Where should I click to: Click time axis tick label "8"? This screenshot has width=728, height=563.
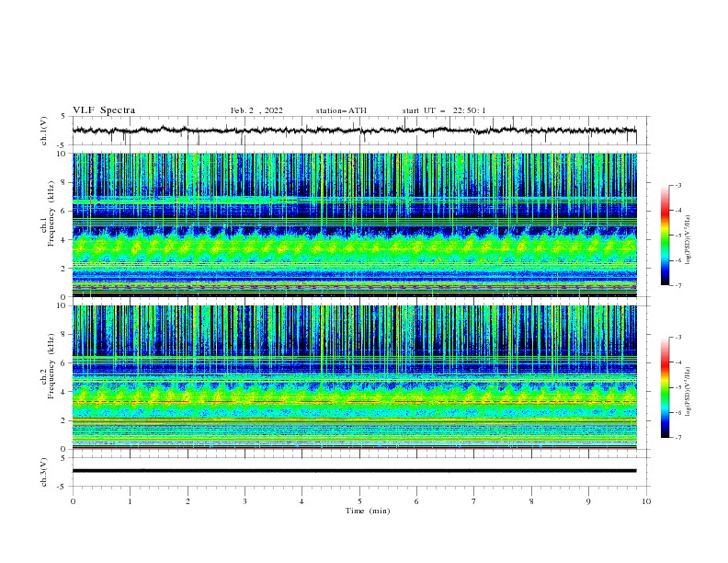click(531, 501)
